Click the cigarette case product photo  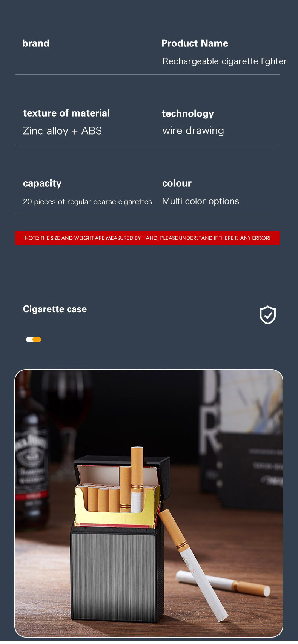[149, 503]
